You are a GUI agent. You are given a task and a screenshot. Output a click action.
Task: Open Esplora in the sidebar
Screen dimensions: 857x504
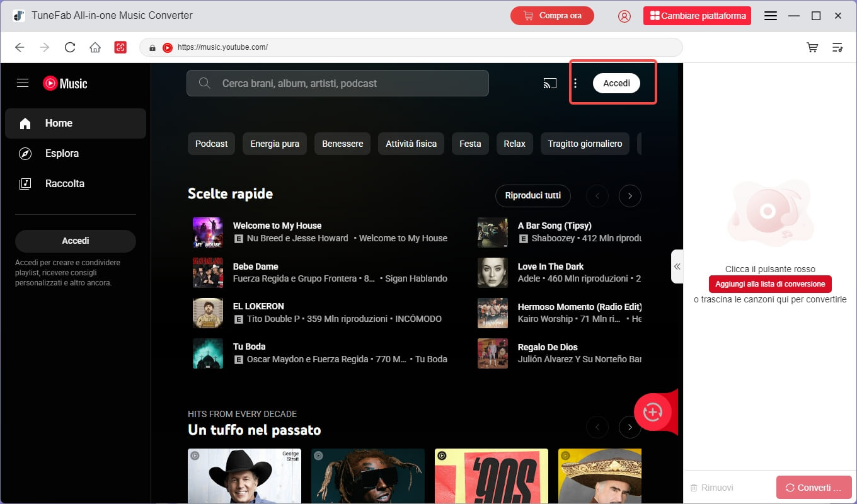(x=62, y=153)
